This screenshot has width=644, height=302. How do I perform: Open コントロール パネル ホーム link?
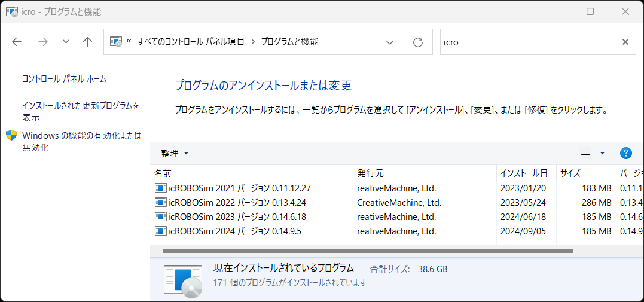65,79
